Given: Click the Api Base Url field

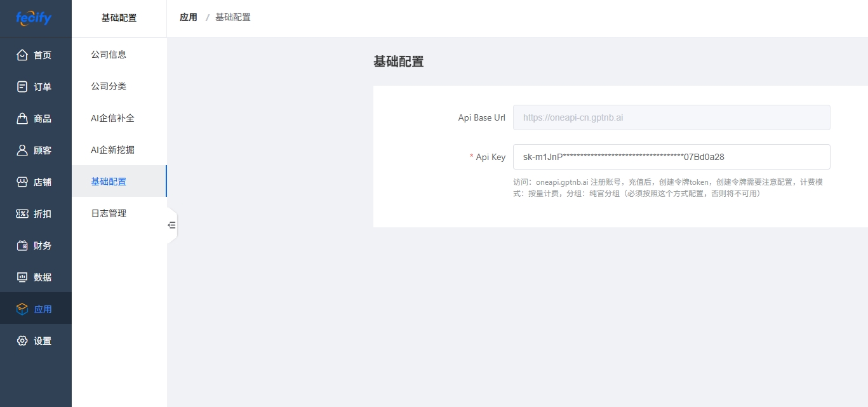Looking at the screenshot, I should 671,117.
